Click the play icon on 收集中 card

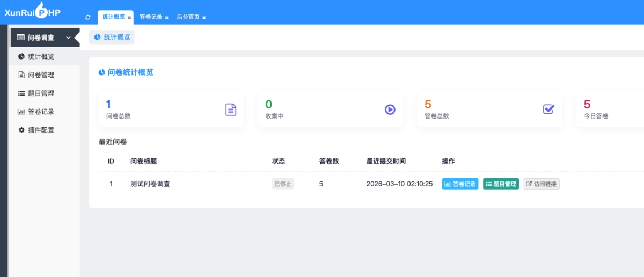[390, 110]
